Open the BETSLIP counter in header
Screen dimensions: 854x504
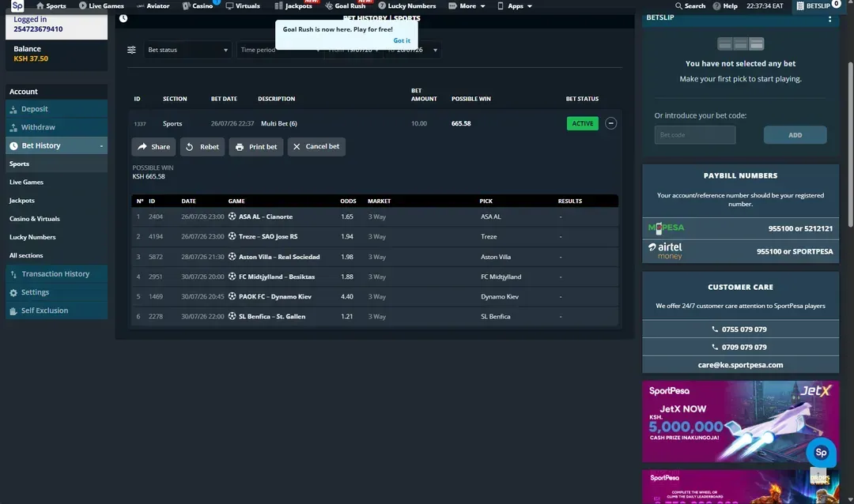[x=818, y=6]
